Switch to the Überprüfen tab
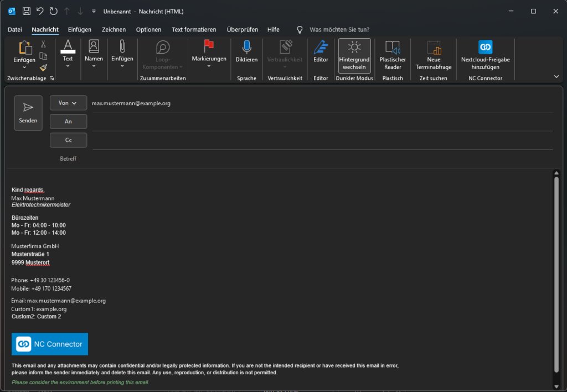Screen dimensions: 567x392 (x=243, y=30)
